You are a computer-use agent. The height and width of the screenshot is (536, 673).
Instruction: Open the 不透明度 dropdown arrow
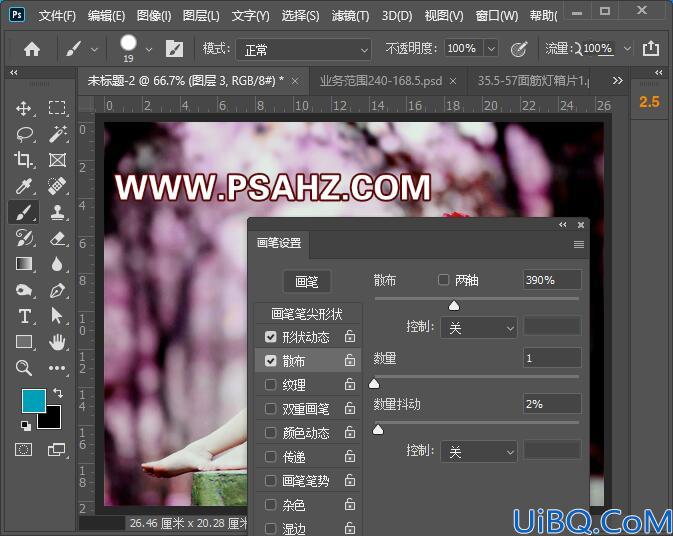point(491,49)
